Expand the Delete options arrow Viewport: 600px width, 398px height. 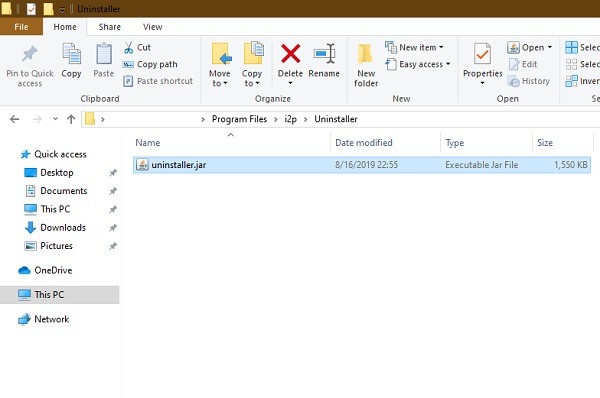click(x=290, y=83)
